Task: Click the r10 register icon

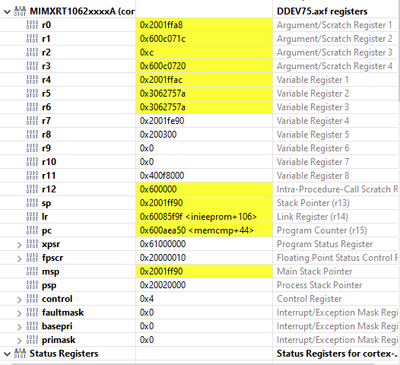Action: pos(32,162)
